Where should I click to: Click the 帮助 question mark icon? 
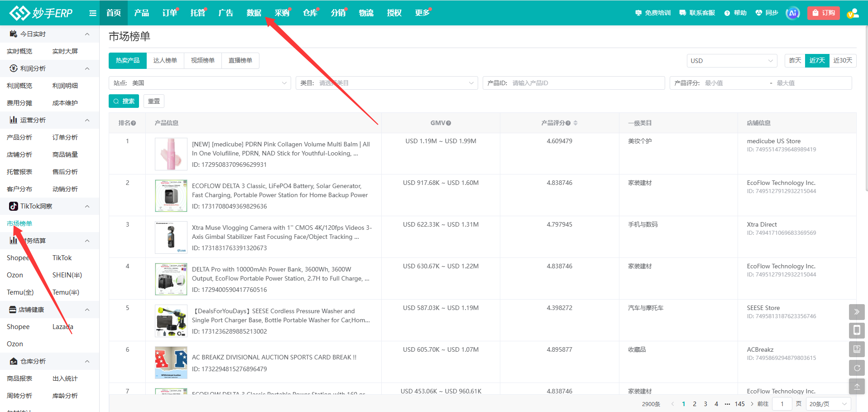click(727, 13)
